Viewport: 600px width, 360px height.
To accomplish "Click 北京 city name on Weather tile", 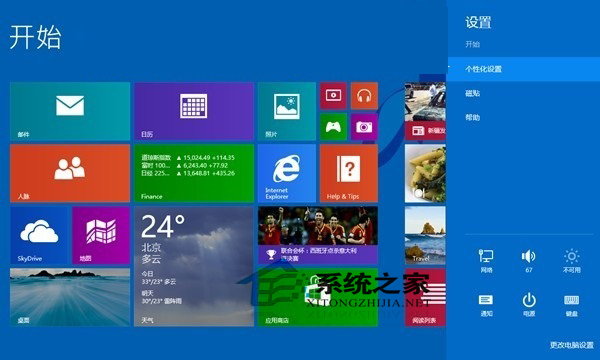I will coord(152,247).
